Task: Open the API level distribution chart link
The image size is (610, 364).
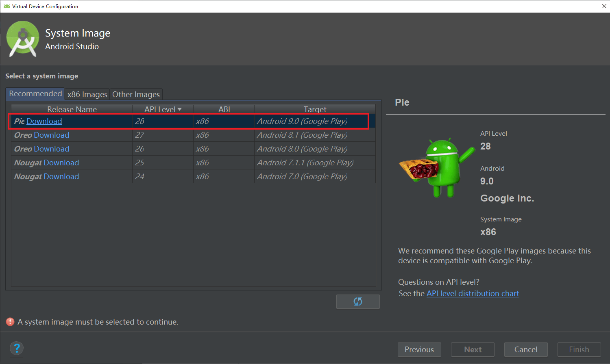Action: (x=473, y=293)
